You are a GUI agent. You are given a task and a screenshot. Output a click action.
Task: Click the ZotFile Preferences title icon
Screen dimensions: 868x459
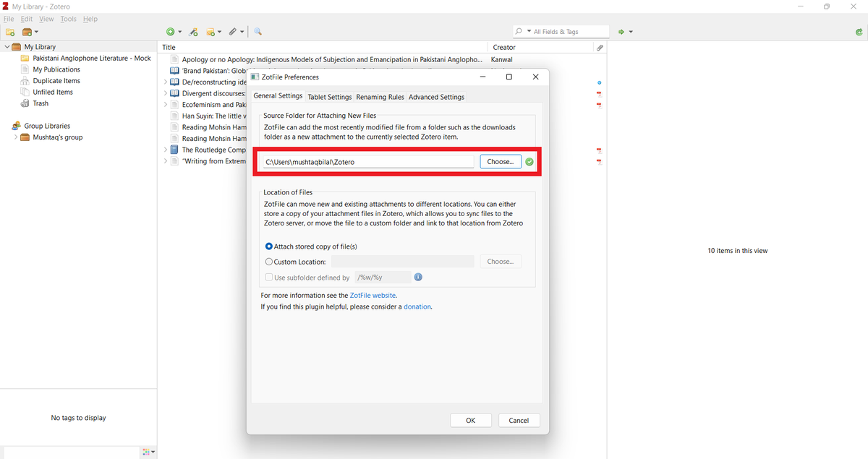coord(255,77)
